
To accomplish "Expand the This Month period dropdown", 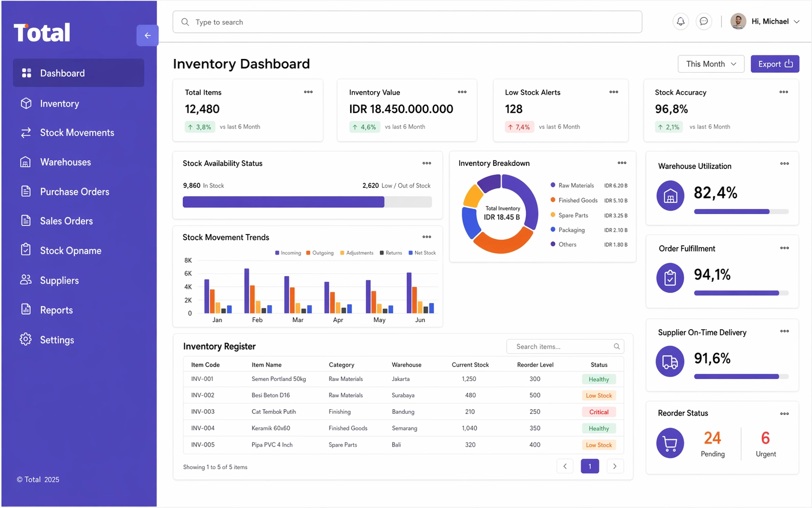I will pyautogui.click(x=711, y=64).
